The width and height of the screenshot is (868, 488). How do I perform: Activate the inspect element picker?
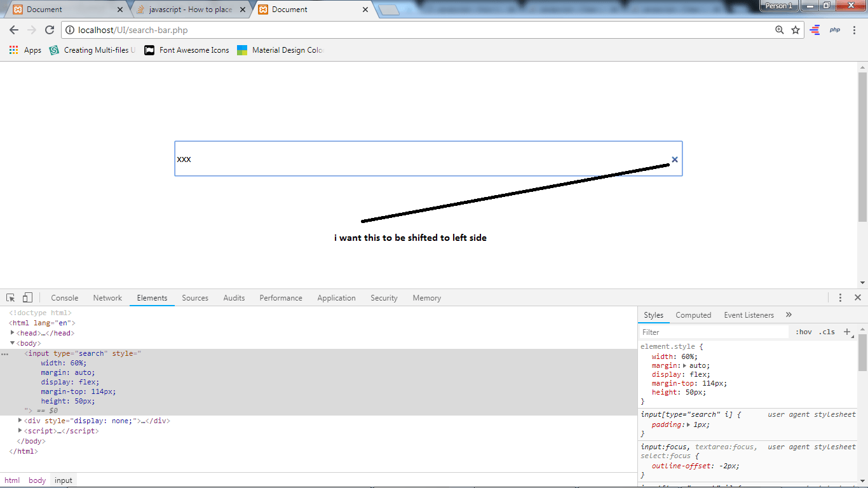click(11, 297)
